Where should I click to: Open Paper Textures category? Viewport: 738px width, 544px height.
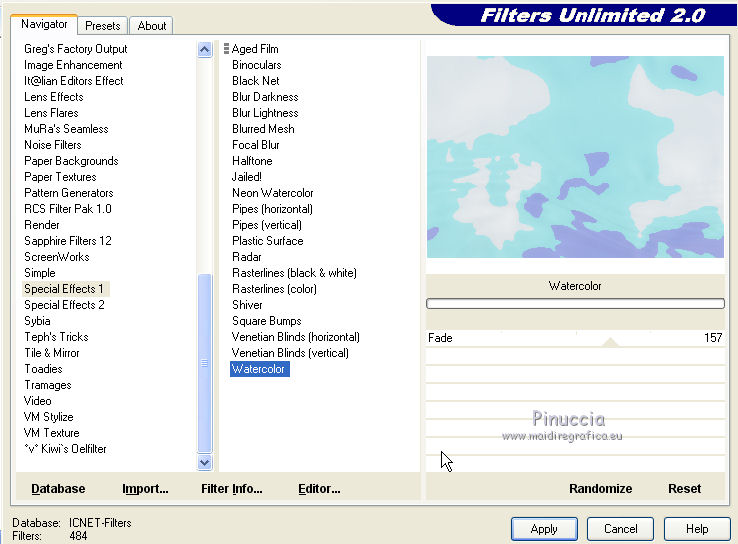point(60,177)
